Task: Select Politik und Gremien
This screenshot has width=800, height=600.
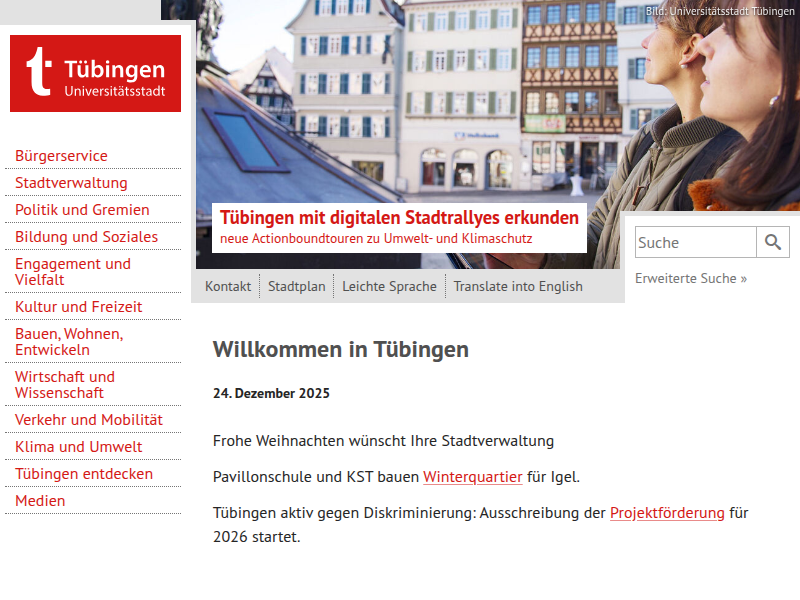Action: (x=81, y=210)
